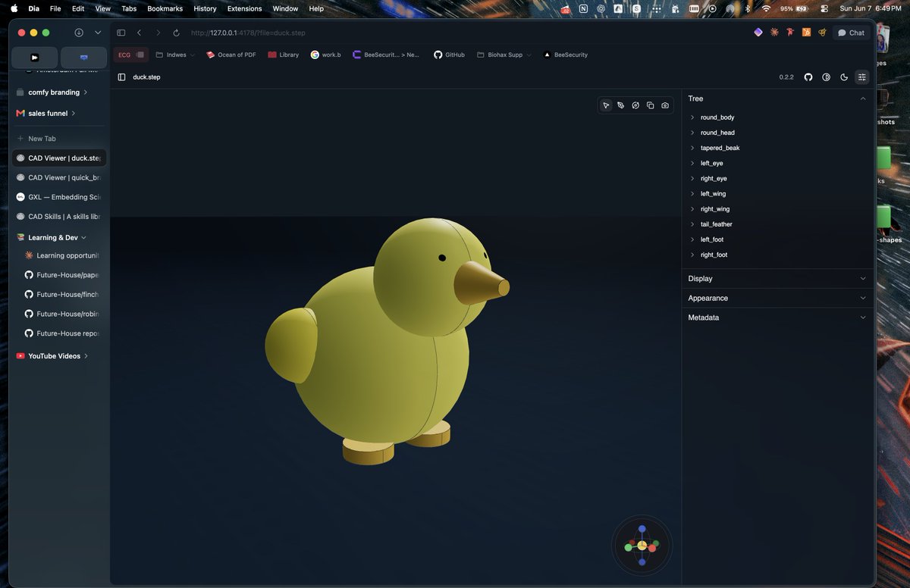Expand the left_eye tree node
The height and width of the screenshot is (588, 910).
coord(692,163)
